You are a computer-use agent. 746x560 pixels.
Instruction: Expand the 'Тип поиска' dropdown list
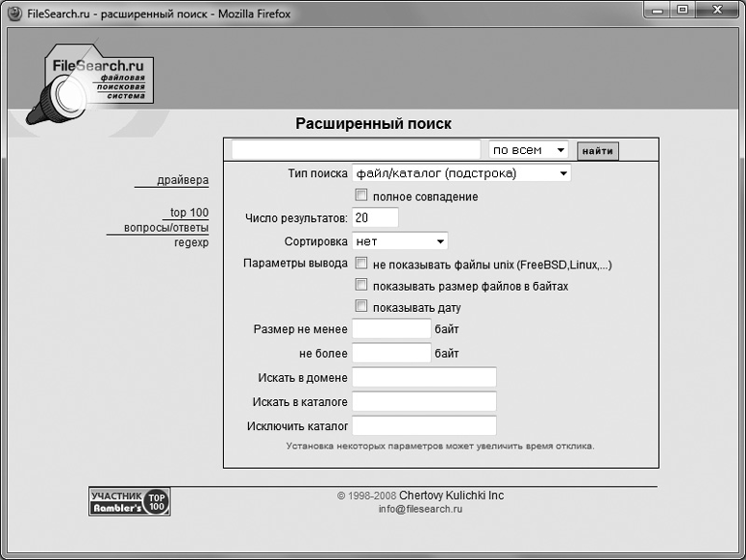point(461,173)
